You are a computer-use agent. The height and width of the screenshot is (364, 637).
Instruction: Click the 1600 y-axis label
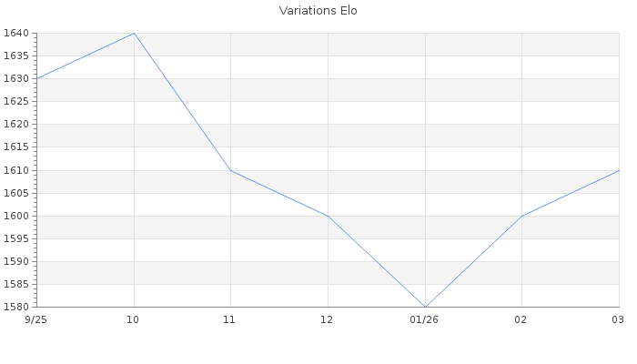17,216
